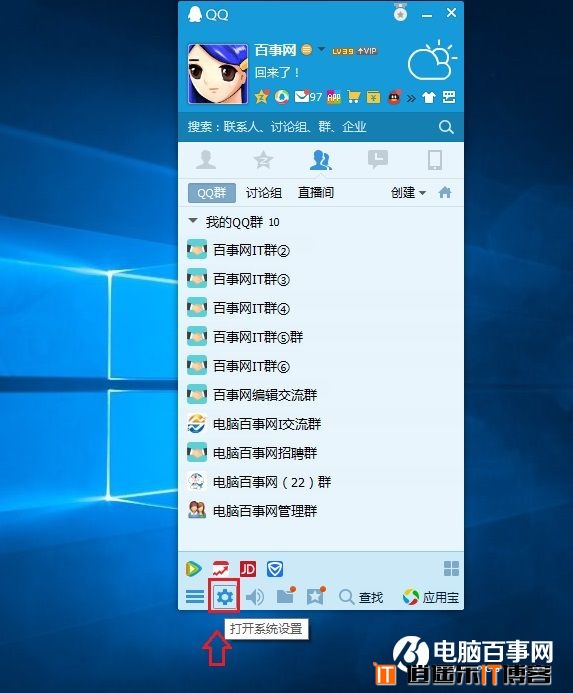Viewport: 573px width, 693px height.
Task: Open 应用宝 app store link
Action: tap(430, 598)
